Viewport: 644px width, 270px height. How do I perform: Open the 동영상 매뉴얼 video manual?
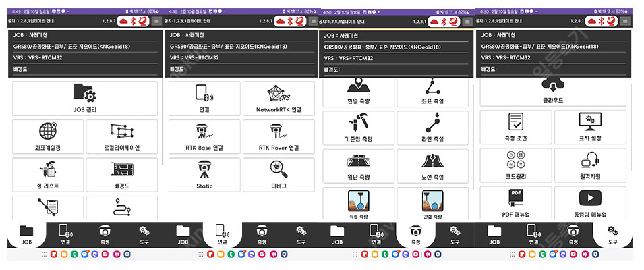[590, 205]
